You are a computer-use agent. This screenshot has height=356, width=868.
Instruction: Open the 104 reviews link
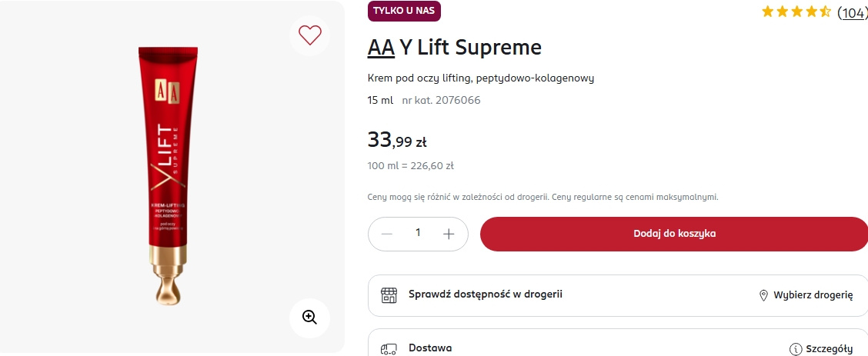coord(851,12)
